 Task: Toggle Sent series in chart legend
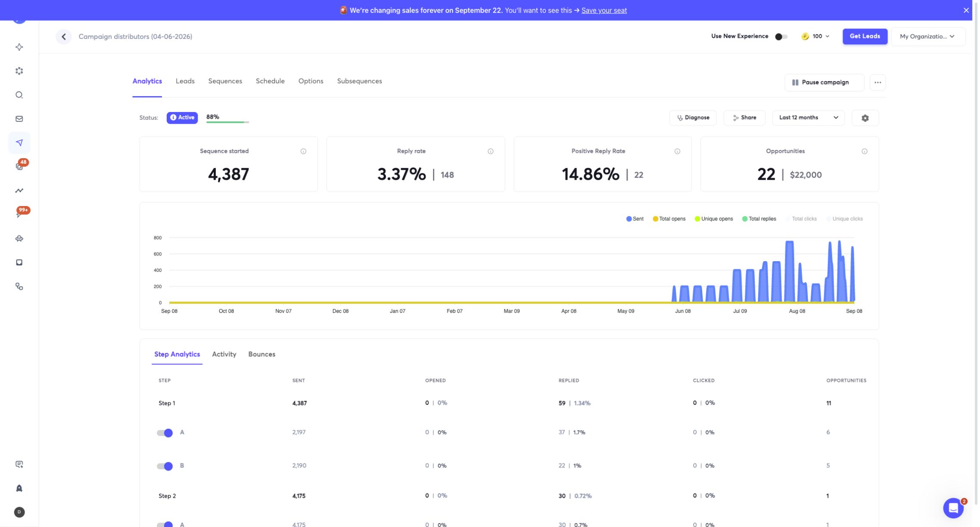(635, 219)
